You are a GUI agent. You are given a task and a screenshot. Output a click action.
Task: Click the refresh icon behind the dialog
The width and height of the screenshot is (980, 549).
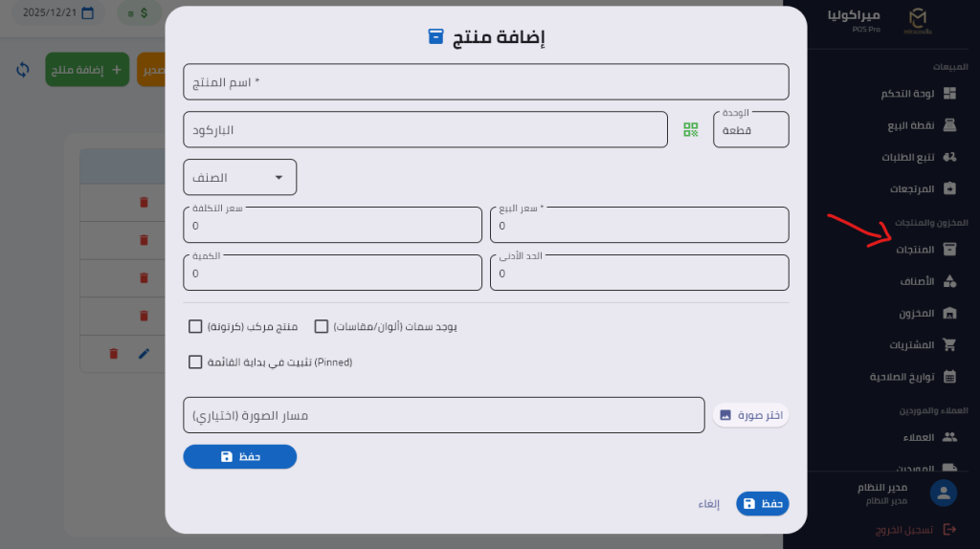click(24, 70)
